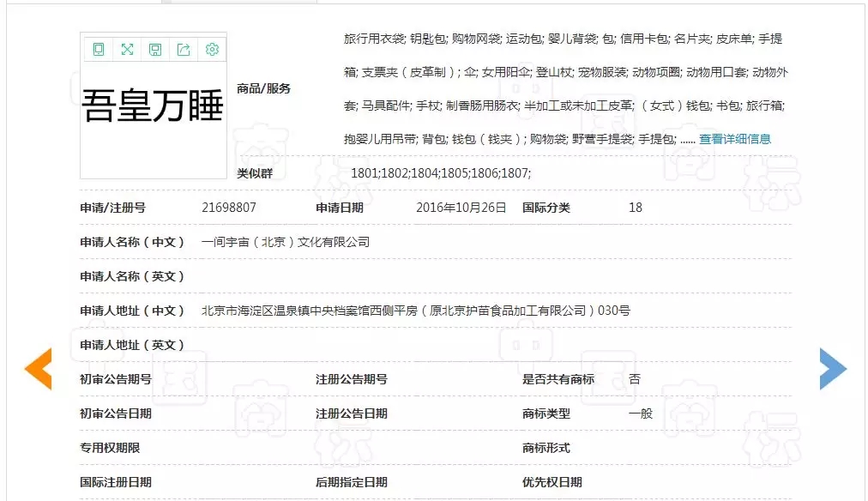Select application number 21698807
The image size is (868, 501).
(229, 208)
